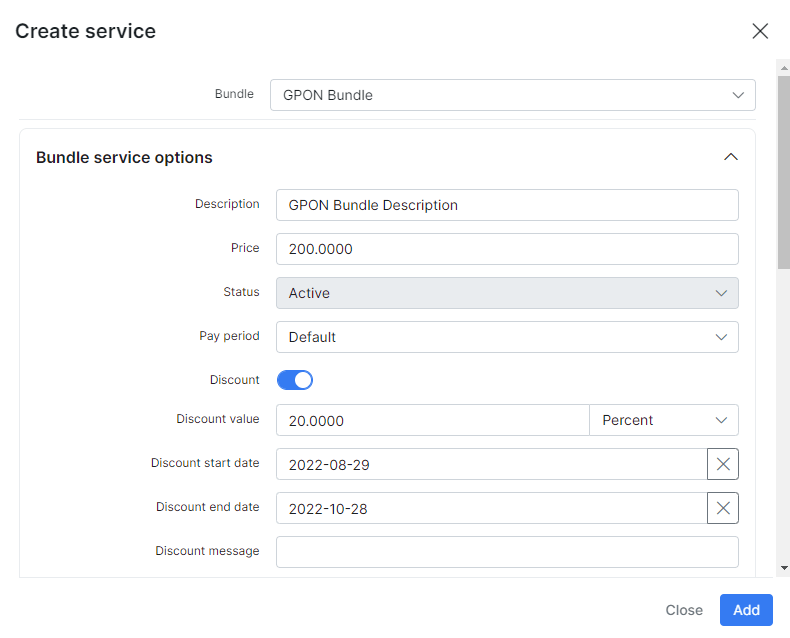Viewport: 790px width, 638px height.
Task: Clear the Discount start date with X icon
Action: click(722, 464)
